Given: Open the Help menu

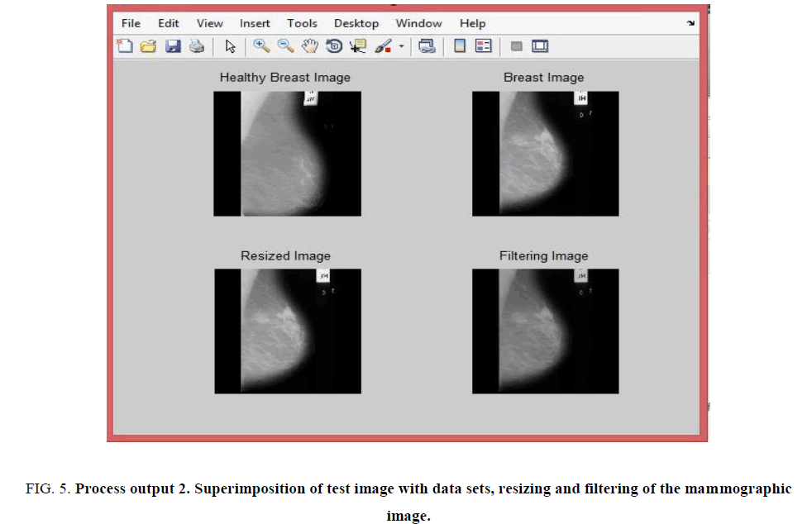Looking at the screenshot, I should 472,23.
